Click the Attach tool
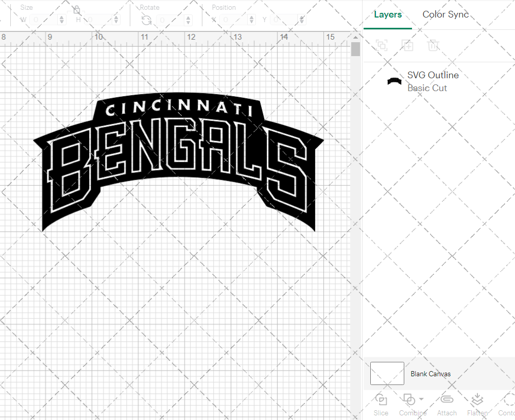Viewport: 515px width, 420px height. tap(447, 405)
